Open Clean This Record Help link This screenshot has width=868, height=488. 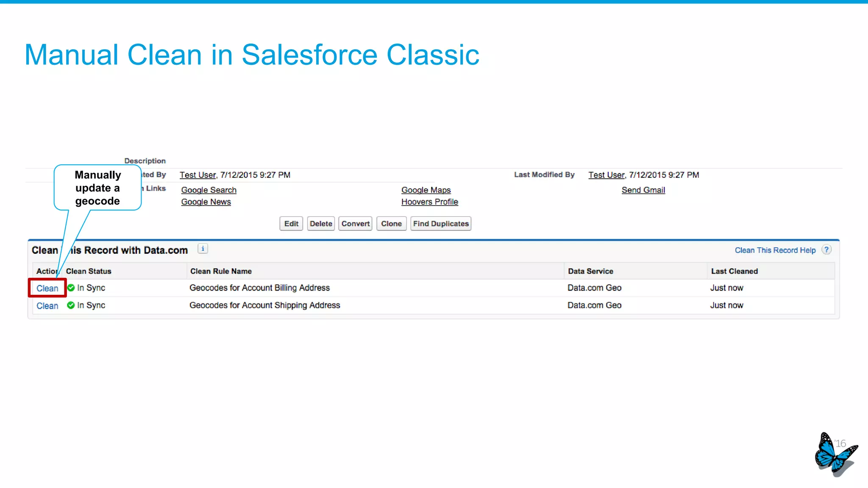[x=775, y=250]
